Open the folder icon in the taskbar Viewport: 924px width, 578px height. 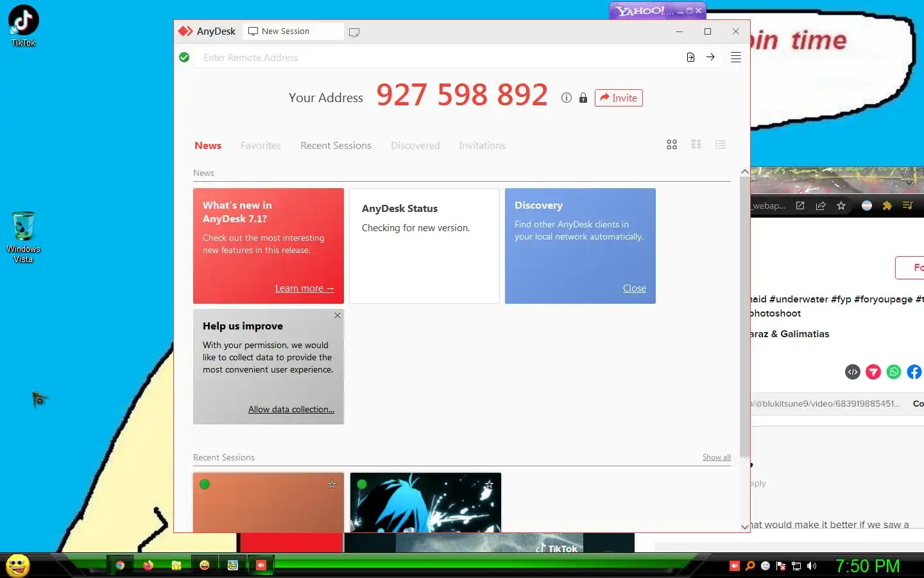[x=176, y=565]
